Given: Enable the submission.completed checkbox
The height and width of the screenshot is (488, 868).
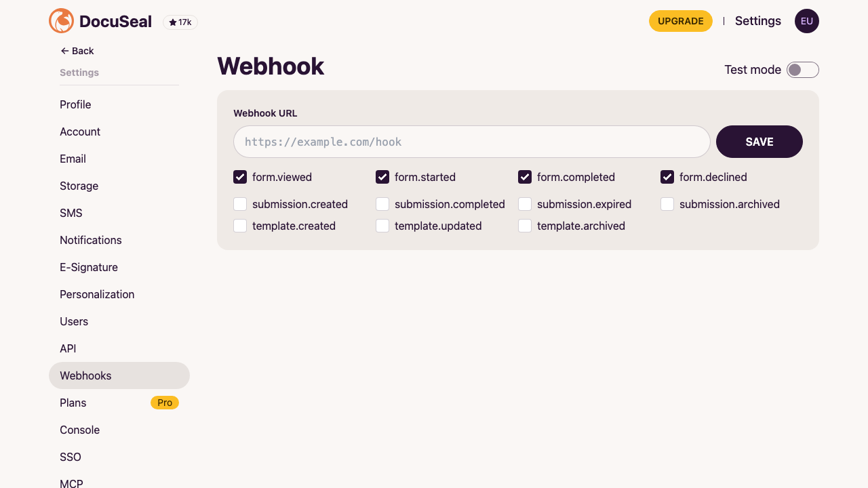Looking at the screenshot, I should [x=382, y=204].
